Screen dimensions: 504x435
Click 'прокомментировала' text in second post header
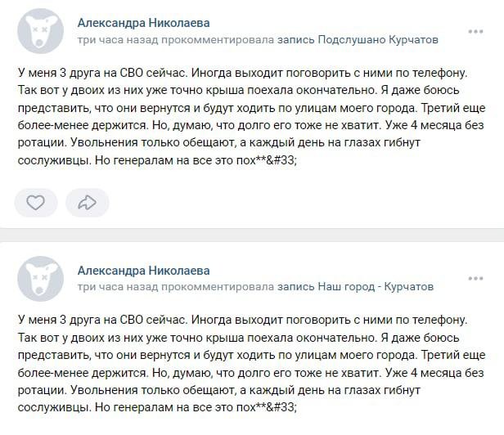pyautogui.click(x=218, y=286)
